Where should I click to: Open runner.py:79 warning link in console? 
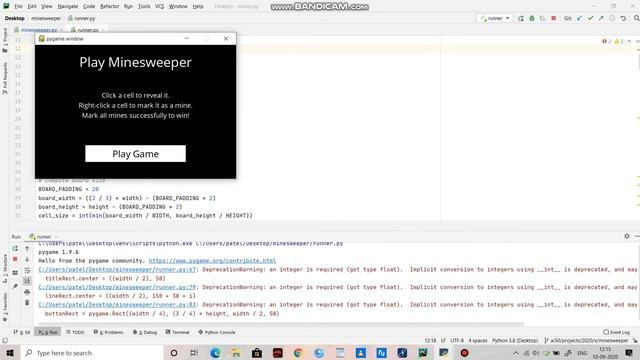(118, 287)
